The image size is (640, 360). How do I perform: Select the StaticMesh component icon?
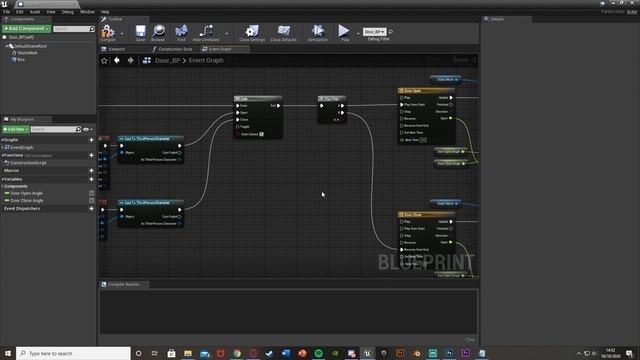coord(14,53)
